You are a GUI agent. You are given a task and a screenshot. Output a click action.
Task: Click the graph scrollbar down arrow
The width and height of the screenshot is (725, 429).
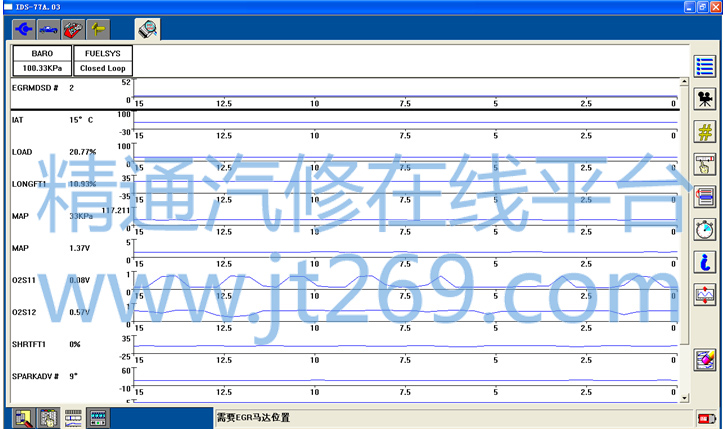coord(684,398)
